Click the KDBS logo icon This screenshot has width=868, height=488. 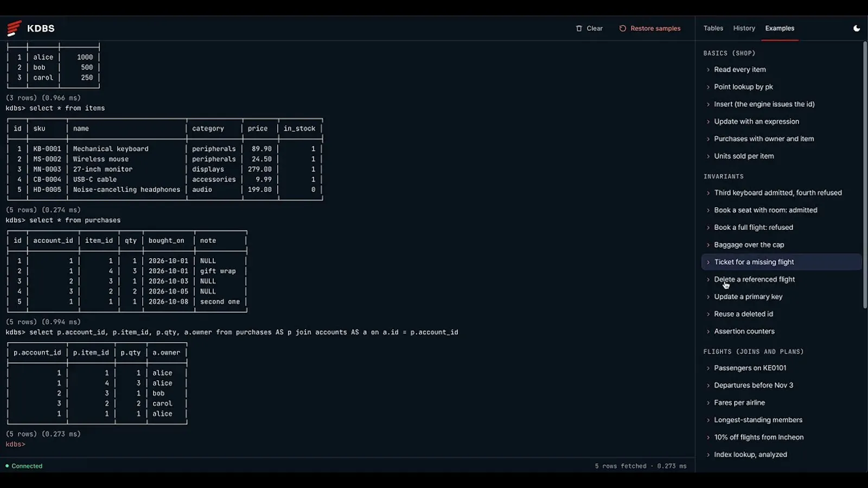tap(14, 28)
